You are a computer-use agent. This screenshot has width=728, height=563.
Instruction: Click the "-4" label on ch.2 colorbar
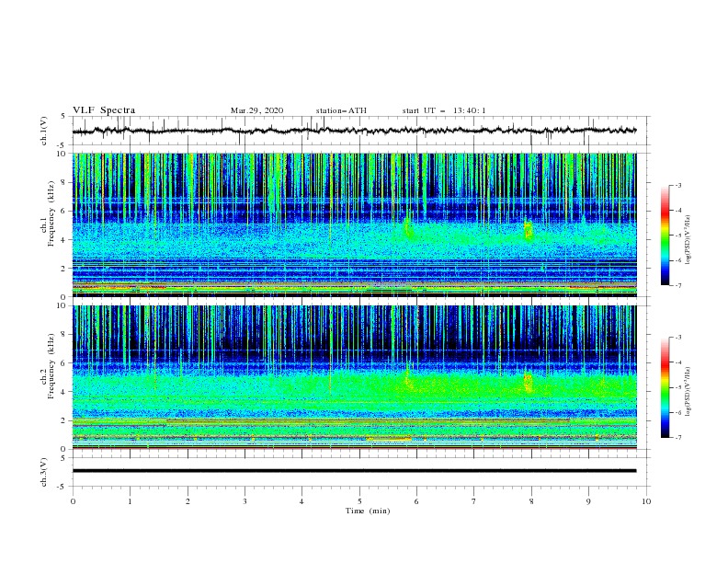(x=678, y=362)
